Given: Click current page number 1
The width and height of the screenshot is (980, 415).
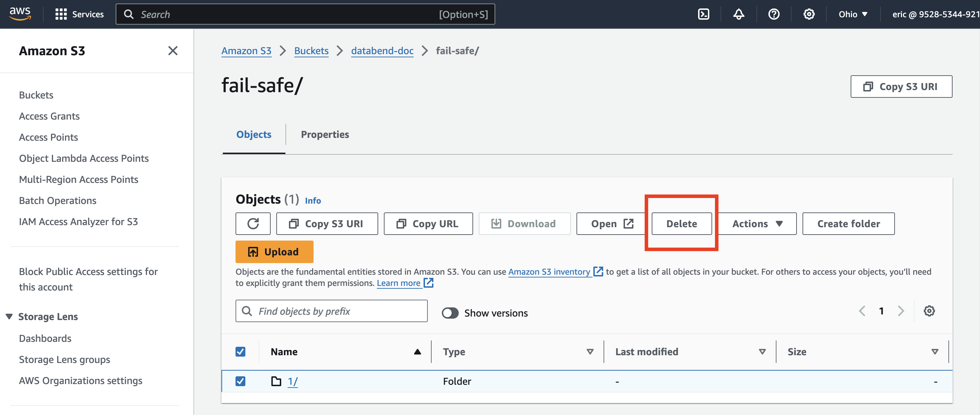Looking at the screenshot, I should coord(881,311).
